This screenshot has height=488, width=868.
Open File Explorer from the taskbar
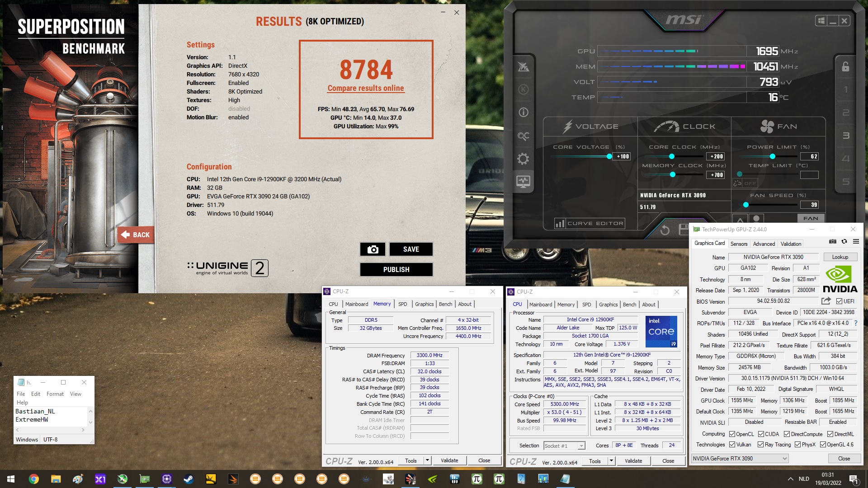point(56,479)
